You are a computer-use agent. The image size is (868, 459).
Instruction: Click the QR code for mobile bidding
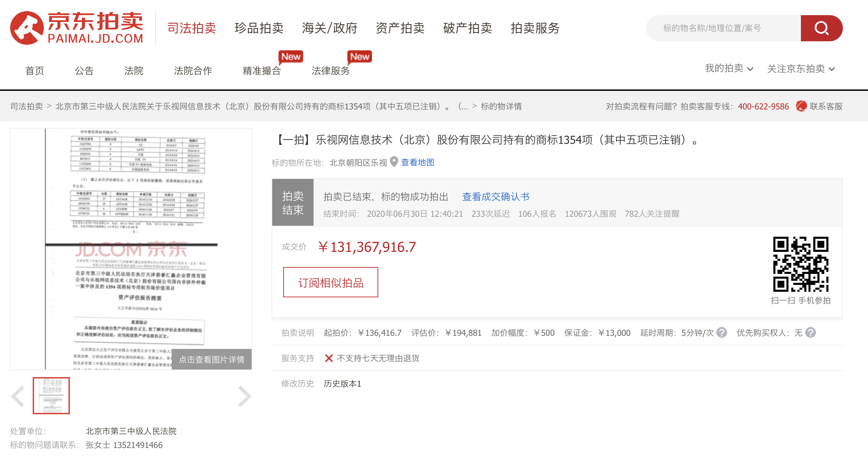[x=801, y=264]
